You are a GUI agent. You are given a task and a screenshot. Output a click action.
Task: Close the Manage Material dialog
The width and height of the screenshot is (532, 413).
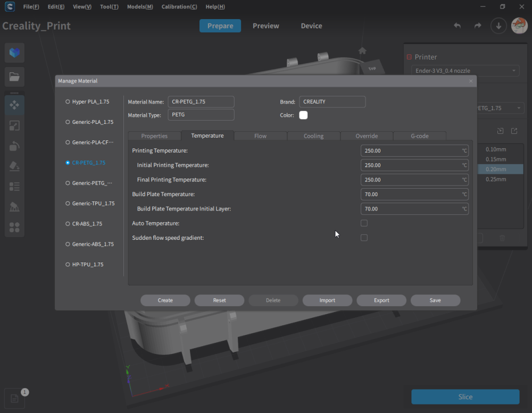471,81
